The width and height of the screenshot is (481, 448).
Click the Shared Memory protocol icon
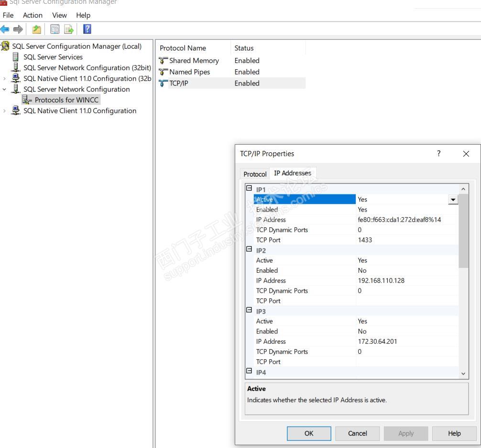tap(163, 61)
